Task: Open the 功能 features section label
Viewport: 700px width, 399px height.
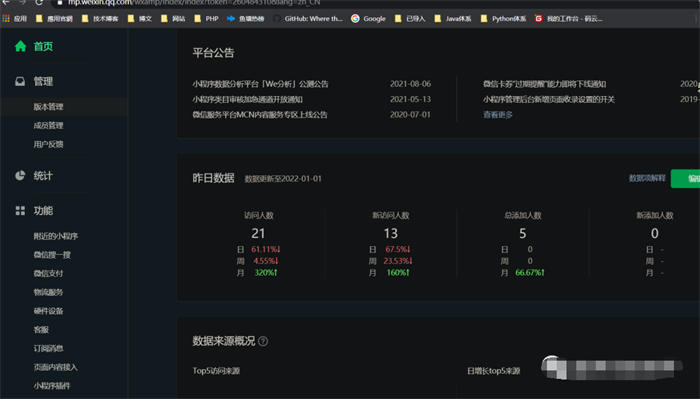Action: click(x=43, y=211)
